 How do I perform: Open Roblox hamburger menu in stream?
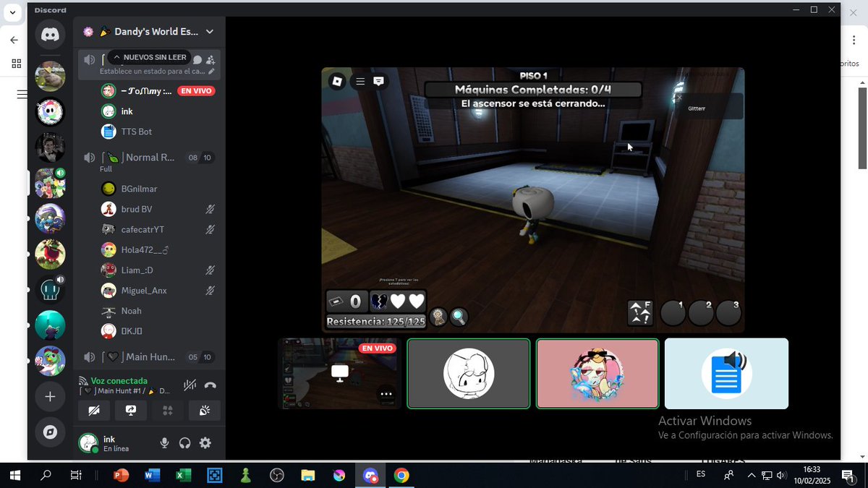[359, 82]
